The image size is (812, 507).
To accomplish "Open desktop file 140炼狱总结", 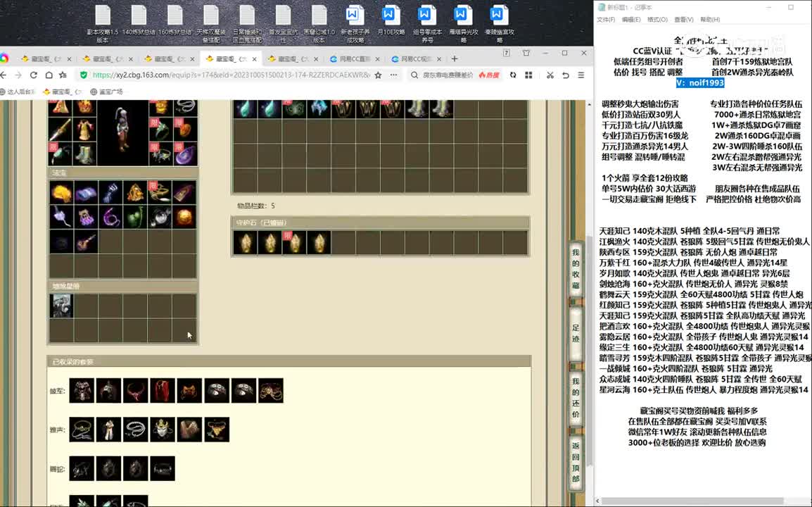I will point(139,20).
